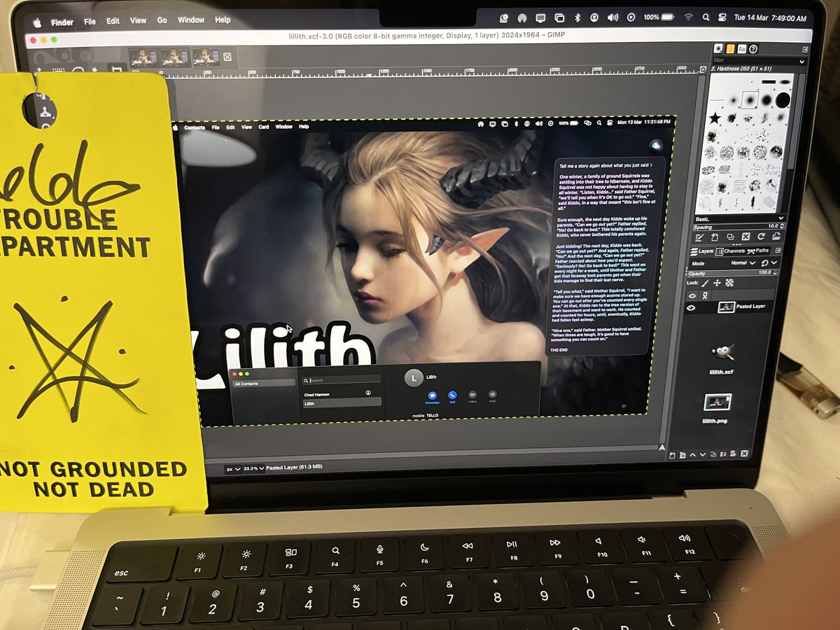This screenshot has height=630, width=840.
Task: Click the Wi-Fi icon in menu bar
Action: (x=688, y=17)
